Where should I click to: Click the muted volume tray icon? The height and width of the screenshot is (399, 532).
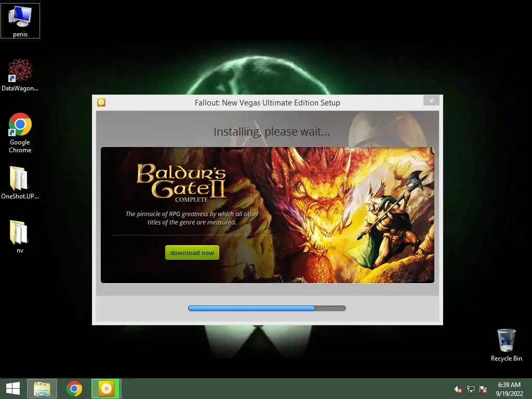[x=458, y=389]
